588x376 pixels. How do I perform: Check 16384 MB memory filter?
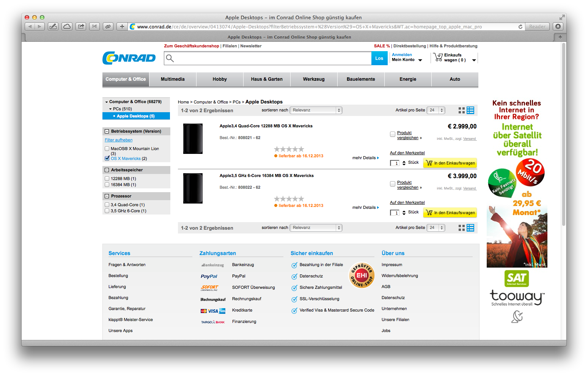click(x=107, y=185)
